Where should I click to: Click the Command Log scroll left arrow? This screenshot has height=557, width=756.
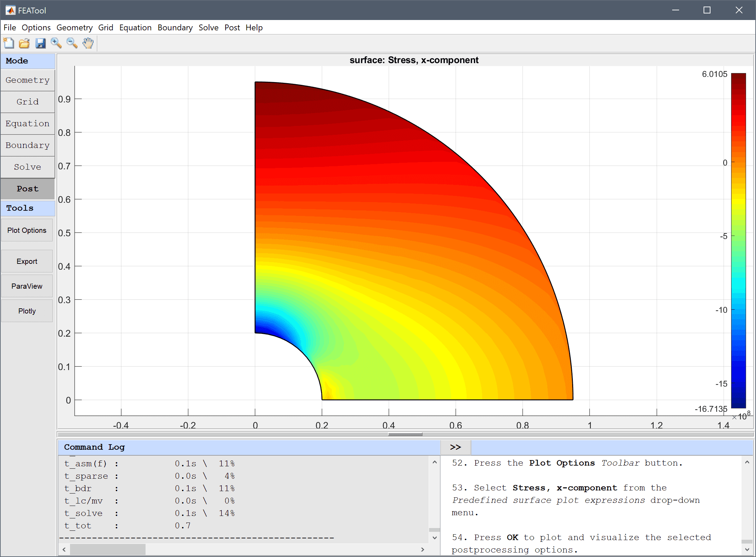(x=64, y=549)
